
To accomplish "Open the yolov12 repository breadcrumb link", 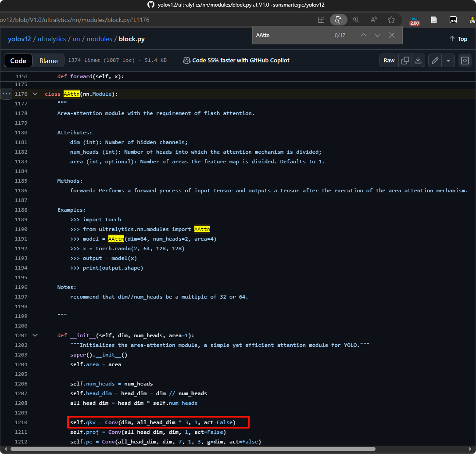I will click(x=19, y=39).
